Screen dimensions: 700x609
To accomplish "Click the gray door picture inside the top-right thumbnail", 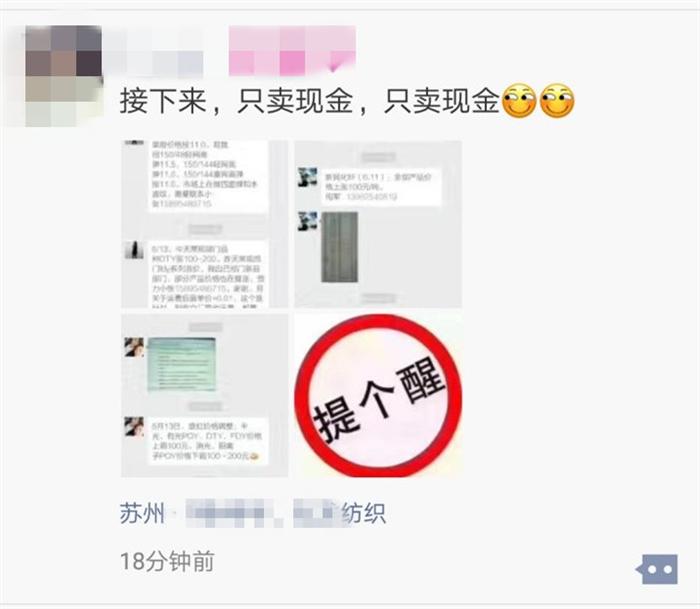I will click(340, 247).
